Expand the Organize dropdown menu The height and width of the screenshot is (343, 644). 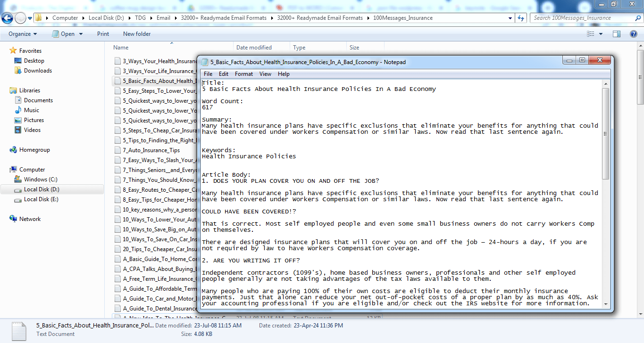pyautogui.click(x=22, y=34)
